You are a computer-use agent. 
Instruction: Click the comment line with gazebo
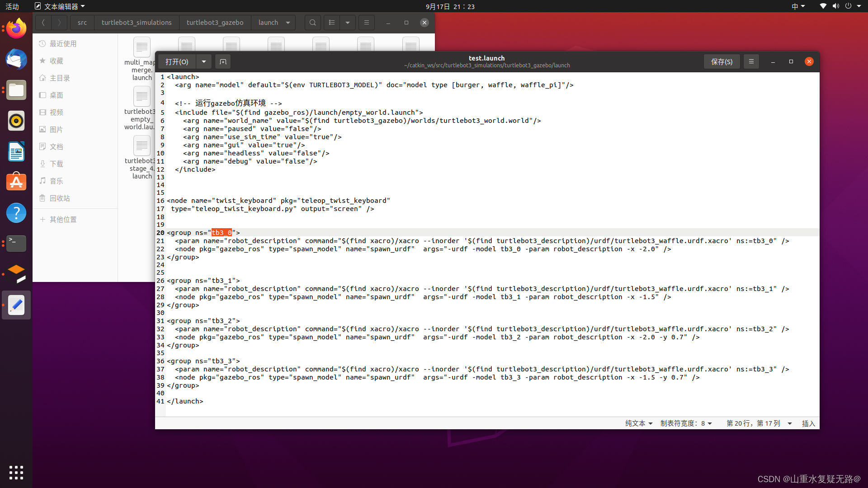pos(228,103)
